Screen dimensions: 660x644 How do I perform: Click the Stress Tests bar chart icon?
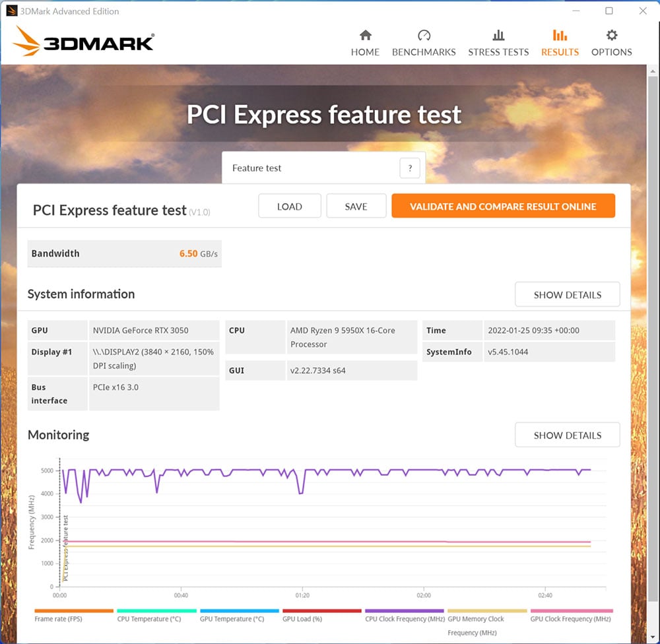pos(498,36)
